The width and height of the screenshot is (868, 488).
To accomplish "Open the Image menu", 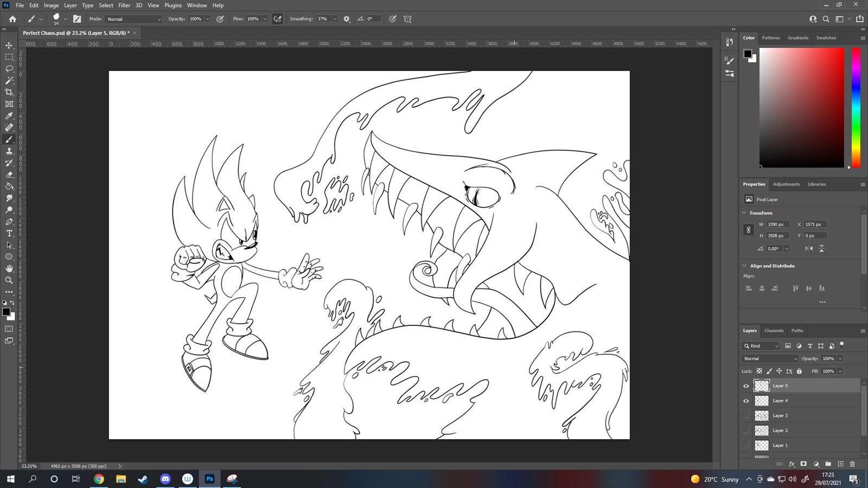I will click(51, 5).
